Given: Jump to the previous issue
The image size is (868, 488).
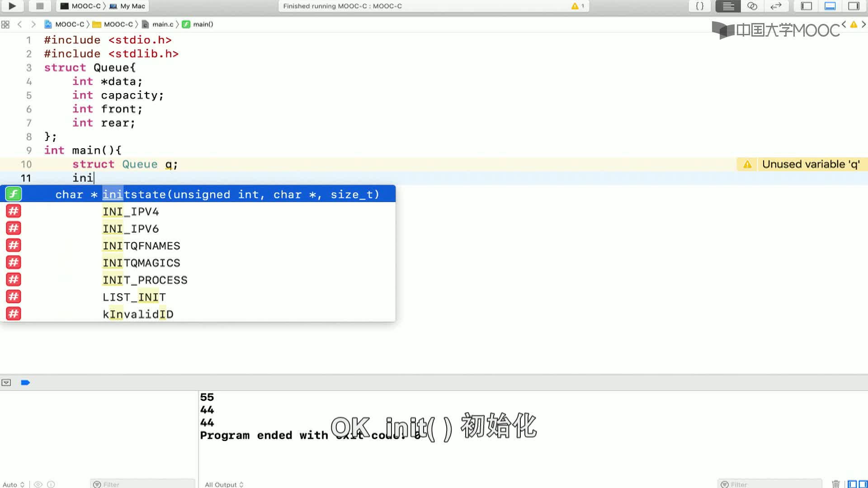Looking at the screenshot, I should click(844, 24).
